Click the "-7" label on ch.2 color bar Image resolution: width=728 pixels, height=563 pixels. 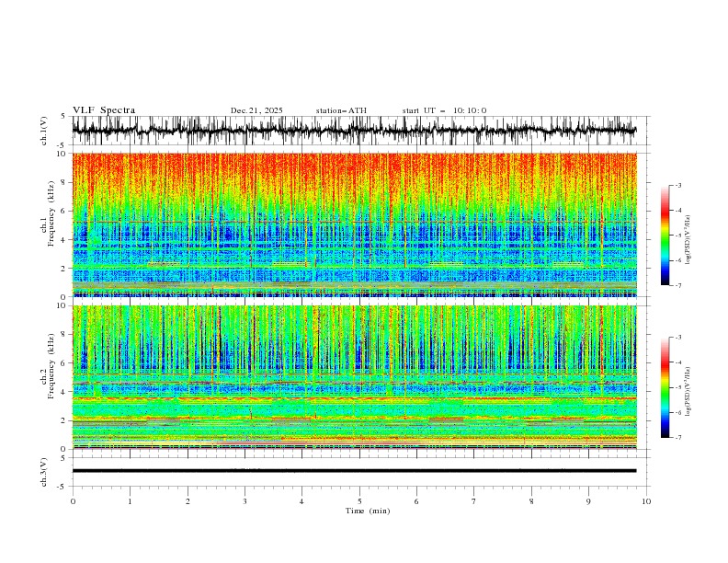(677, 438)
